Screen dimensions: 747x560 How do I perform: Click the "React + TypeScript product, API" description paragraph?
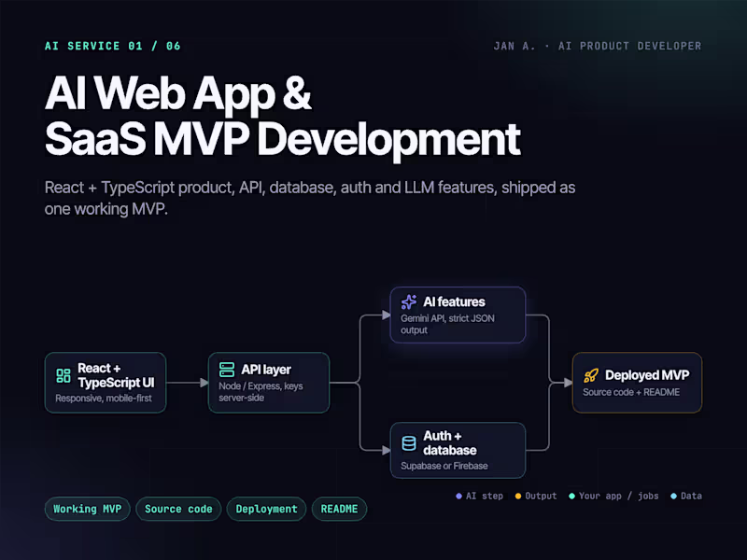(310, 198)
